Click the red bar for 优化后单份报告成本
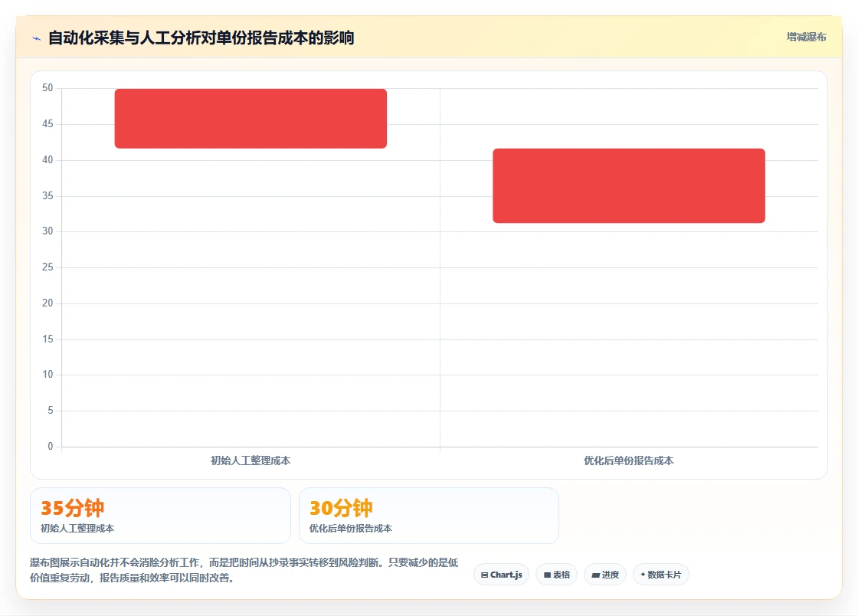858x616 pixels. coord(629,185)
